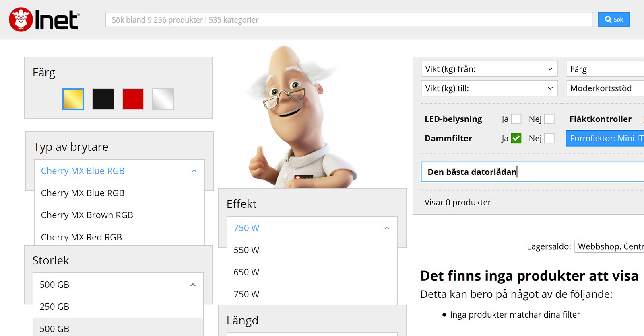Click the blue Sök search button

(x=613, y=19)
